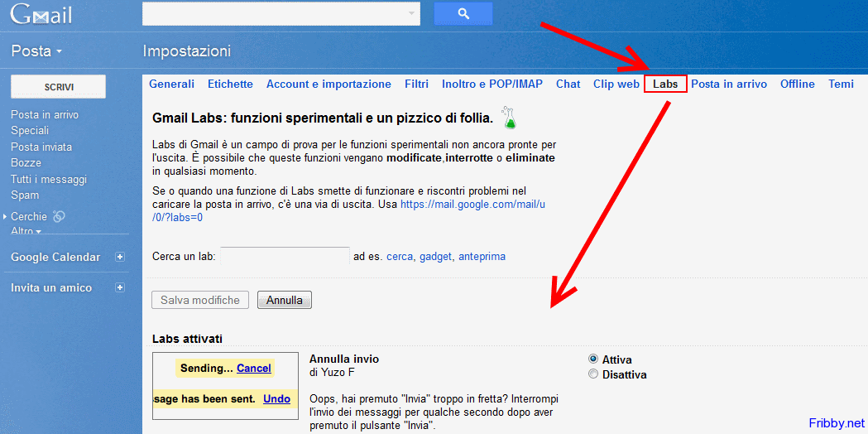Click the Google Calendar sidebar label
This screenshot has width=868, height=434.
pos(55,258)
